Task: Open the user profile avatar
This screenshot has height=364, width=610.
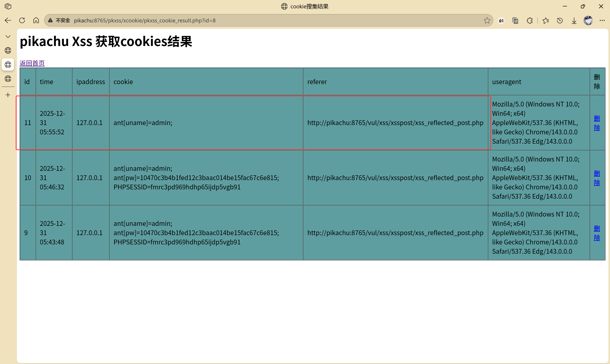Action: click(588, 20)
